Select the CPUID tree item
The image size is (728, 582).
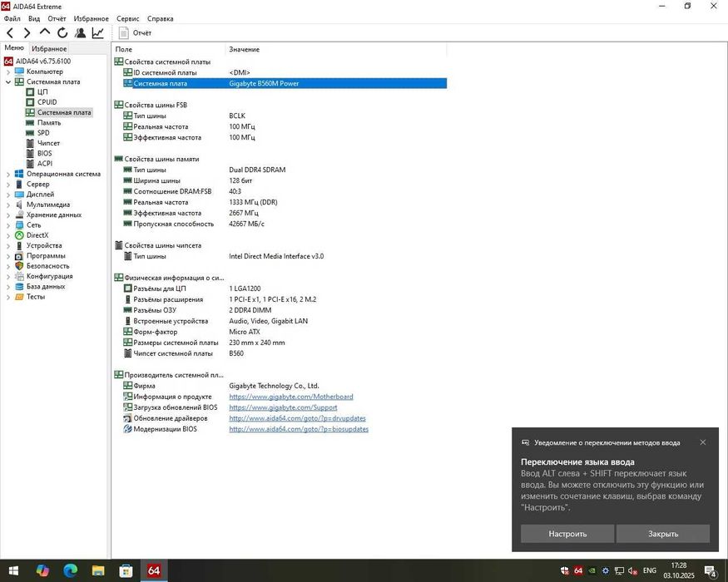pos(47,102)
